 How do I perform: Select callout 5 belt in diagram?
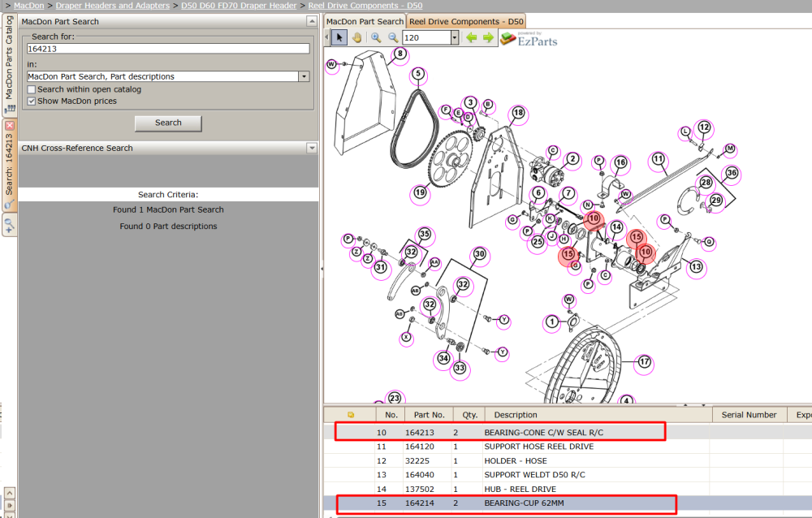point(418,74)
